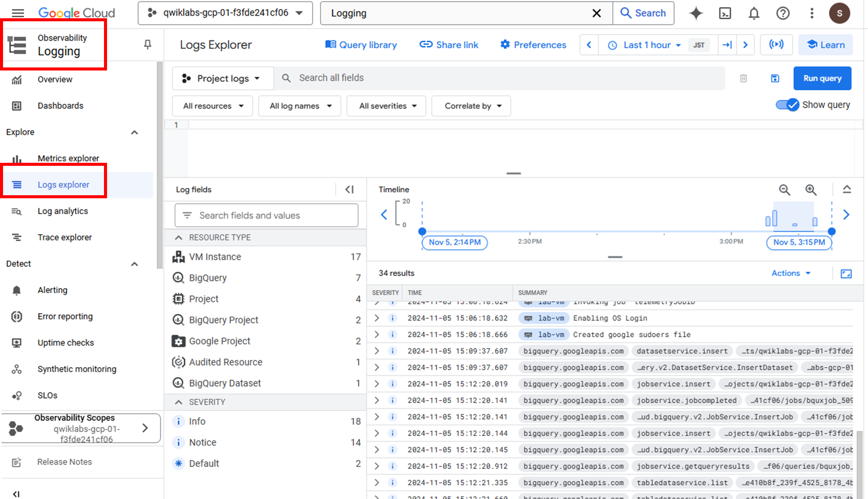
Task: Zoom out the timeline
Action: tap(784, 190)
